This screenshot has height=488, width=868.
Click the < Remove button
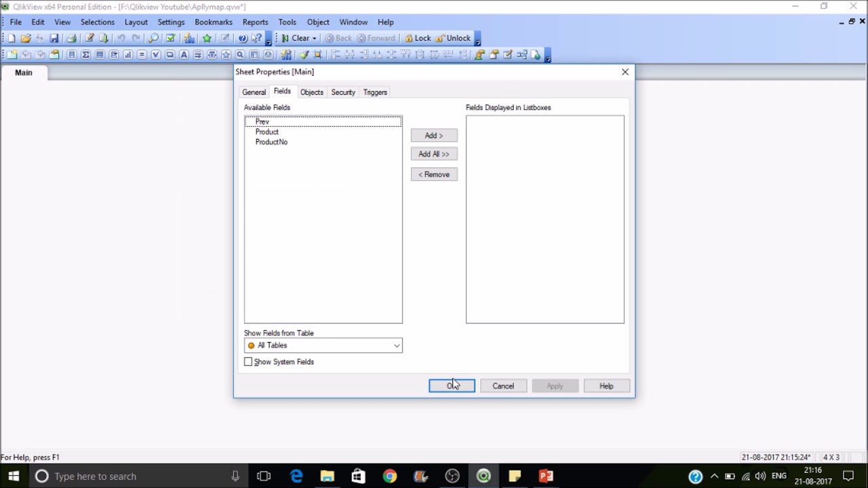coord(434,174)
